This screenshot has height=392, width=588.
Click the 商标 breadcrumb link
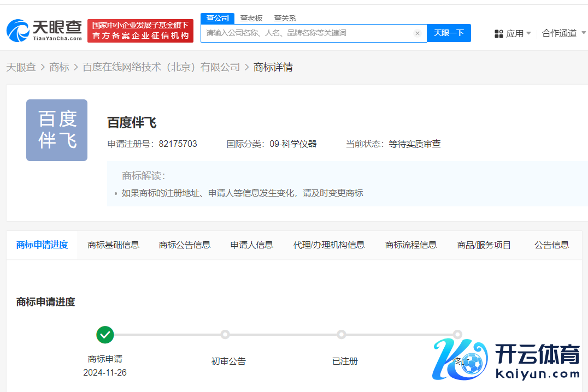59,67
